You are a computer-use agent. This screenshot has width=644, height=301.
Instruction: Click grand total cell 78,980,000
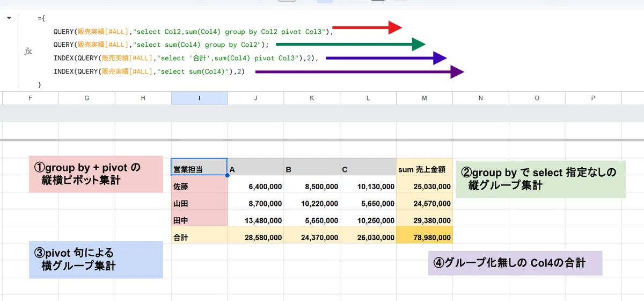point(425,236)
